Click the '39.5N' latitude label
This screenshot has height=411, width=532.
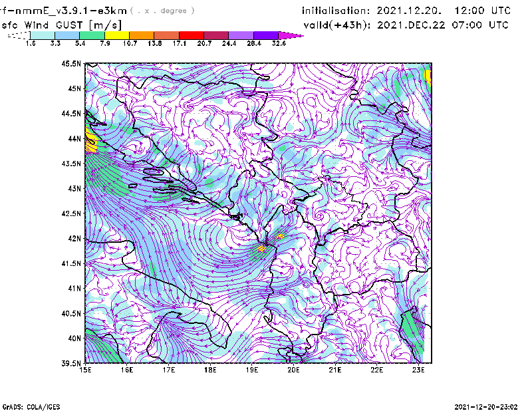pyautogui.click(x=71, y=363)
